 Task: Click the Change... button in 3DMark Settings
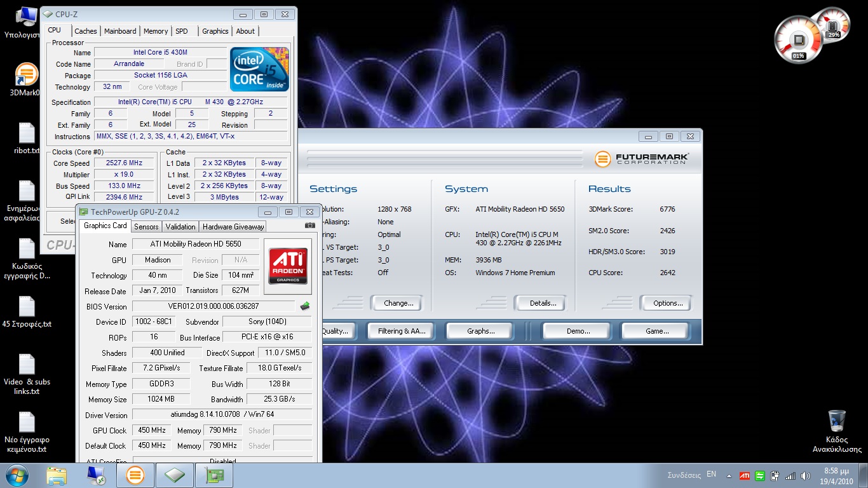398,303
